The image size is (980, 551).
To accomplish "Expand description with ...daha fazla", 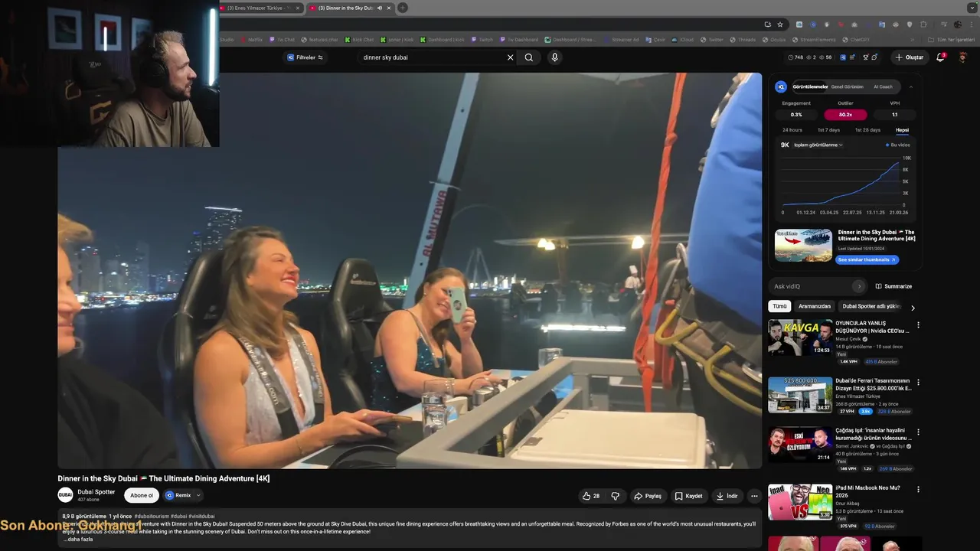I will [x=77, y=540].
